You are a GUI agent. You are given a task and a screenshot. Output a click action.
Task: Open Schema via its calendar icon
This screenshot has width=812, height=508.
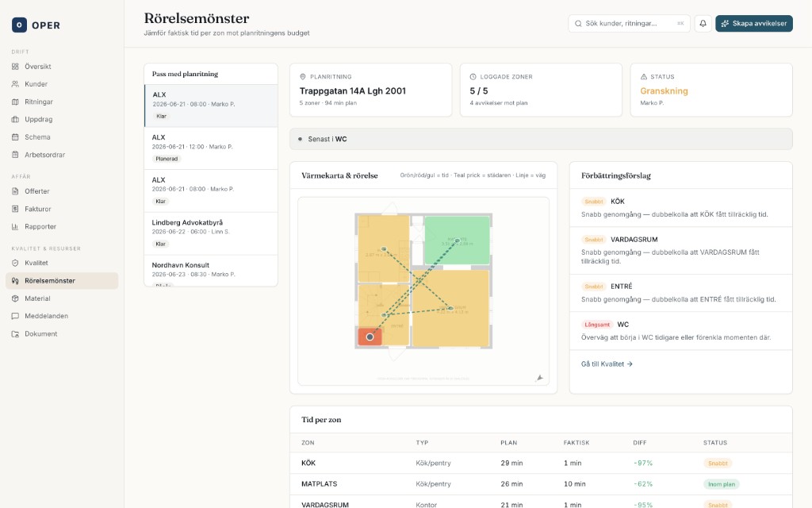15,137
